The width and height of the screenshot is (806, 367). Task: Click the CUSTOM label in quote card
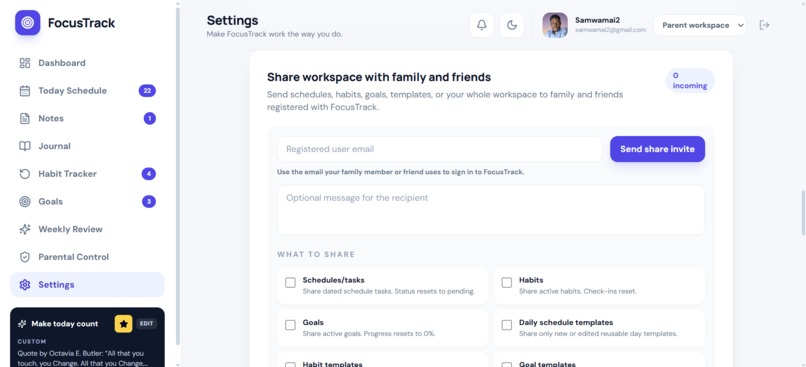32,341
